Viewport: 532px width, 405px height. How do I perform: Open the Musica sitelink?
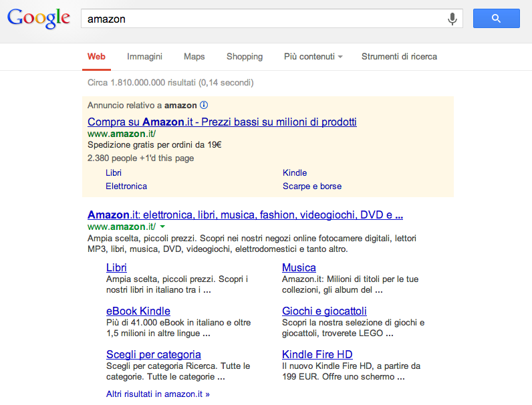point(299,267)
